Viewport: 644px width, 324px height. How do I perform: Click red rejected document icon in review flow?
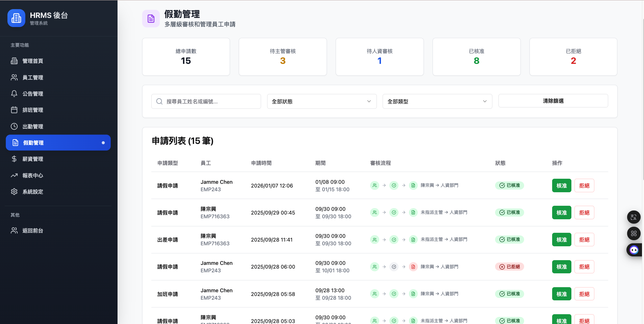click(413, 267)
